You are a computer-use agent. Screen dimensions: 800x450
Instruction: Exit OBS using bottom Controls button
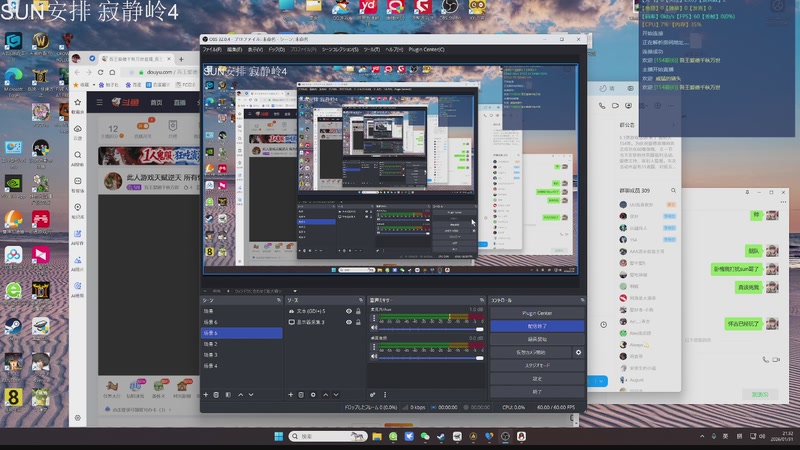coord(537,392)
